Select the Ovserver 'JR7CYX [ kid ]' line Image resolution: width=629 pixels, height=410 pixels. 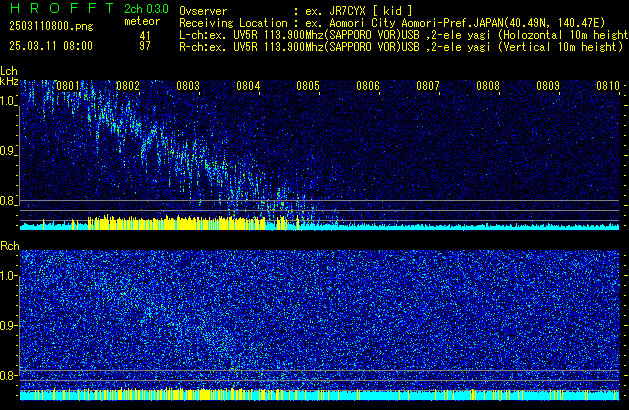point(296,11)
